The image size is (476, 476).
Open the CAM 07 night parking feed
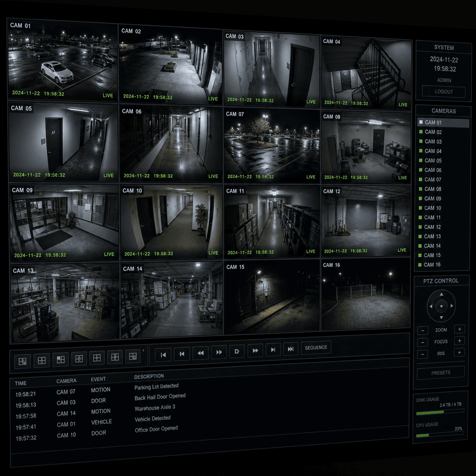pyautogui.click(x=272, y=145)
